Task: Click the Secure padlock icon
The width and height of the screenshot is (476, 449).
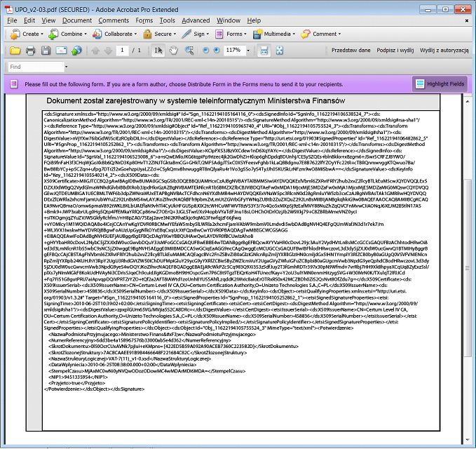Action: click(x=147, y=34)
